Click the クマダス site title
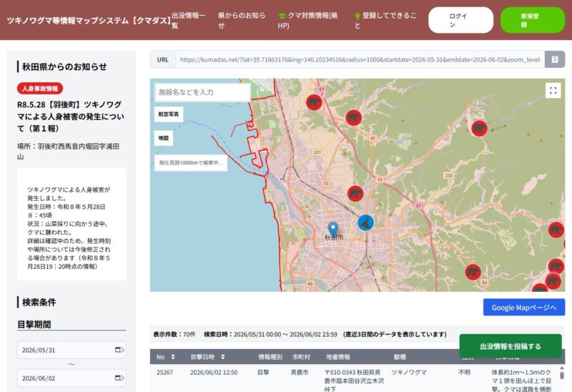572x392 pixels. [89, 21]
